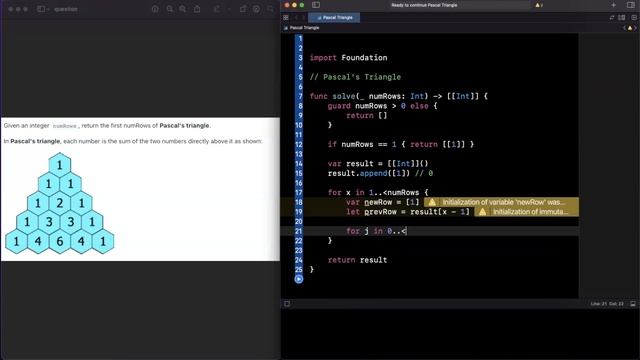Select the Pascal Triangle editor tab

334,18
